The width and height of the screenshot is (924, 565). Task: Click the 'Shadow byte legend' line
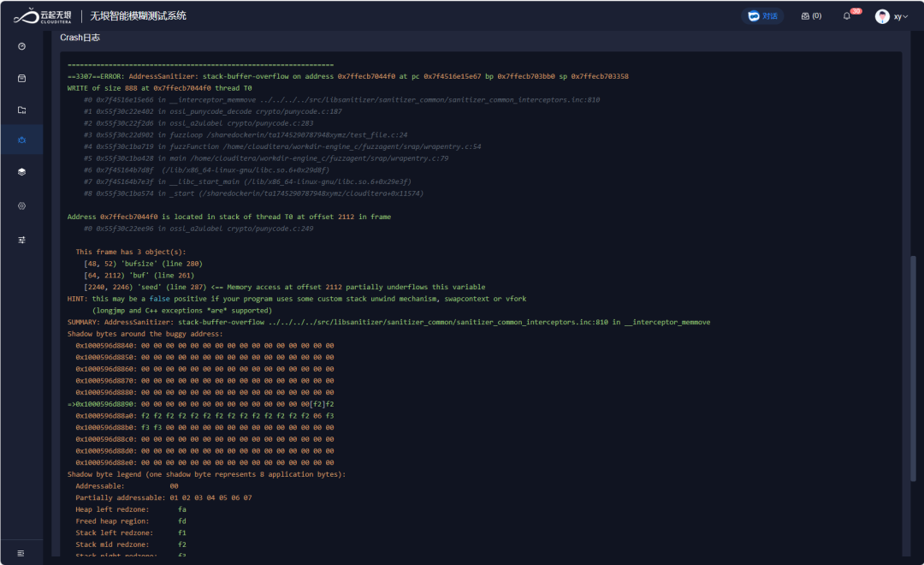(x=206, y=474)
